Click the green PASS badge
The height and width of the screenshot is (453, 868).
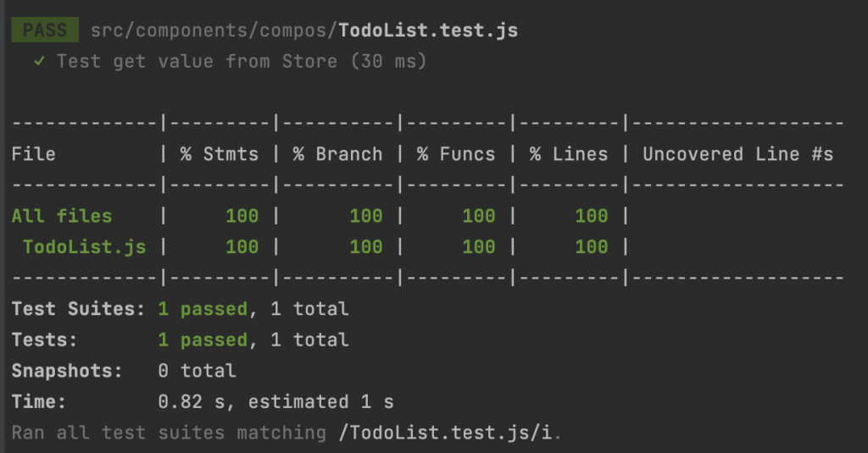coord(45,30)
